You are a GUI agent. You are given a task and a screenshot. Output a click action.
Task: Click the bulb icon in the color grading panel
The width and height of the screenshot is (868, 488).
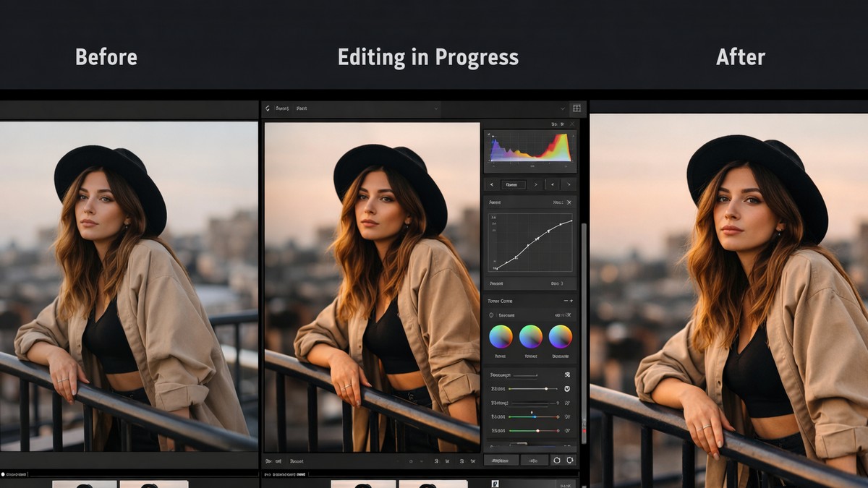point(491,315)
